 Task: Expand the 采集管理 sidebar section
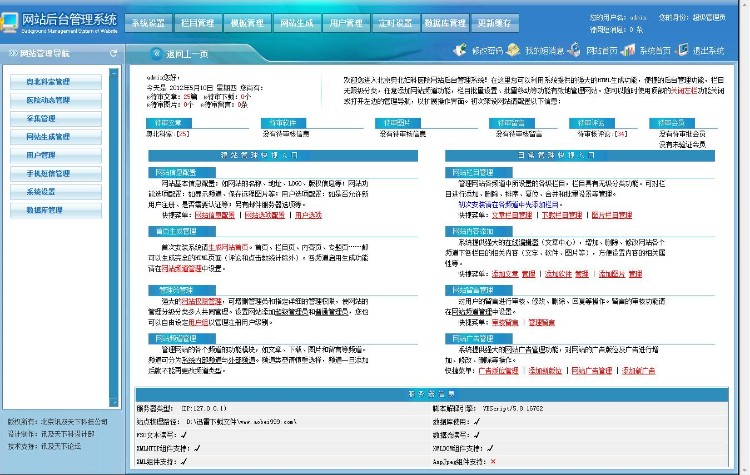(x=56, y=119)
